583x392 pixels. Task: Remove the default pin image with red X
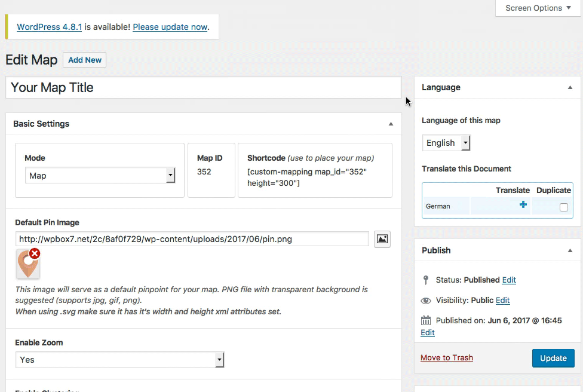[x=35, y=254]
